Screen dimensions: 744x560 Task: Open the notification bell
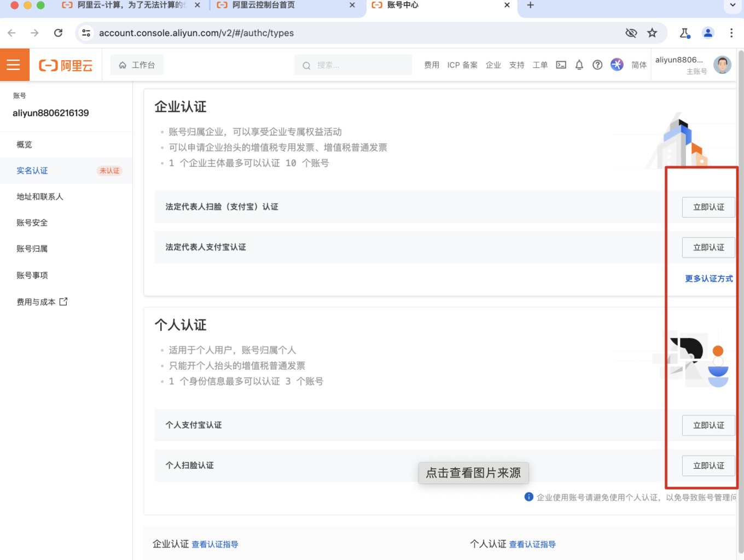[579, 65]
